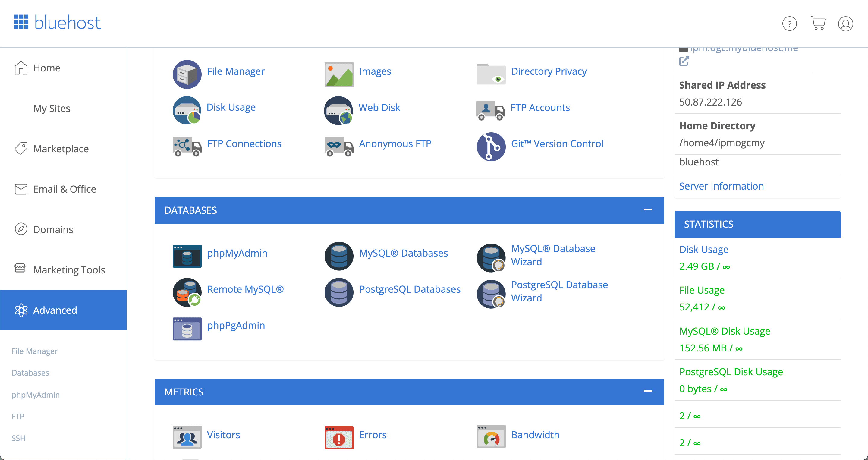The image size is (868, 460).
Task: Click the 152.56 MB MySQL usage value
Action: click(711, 348)
